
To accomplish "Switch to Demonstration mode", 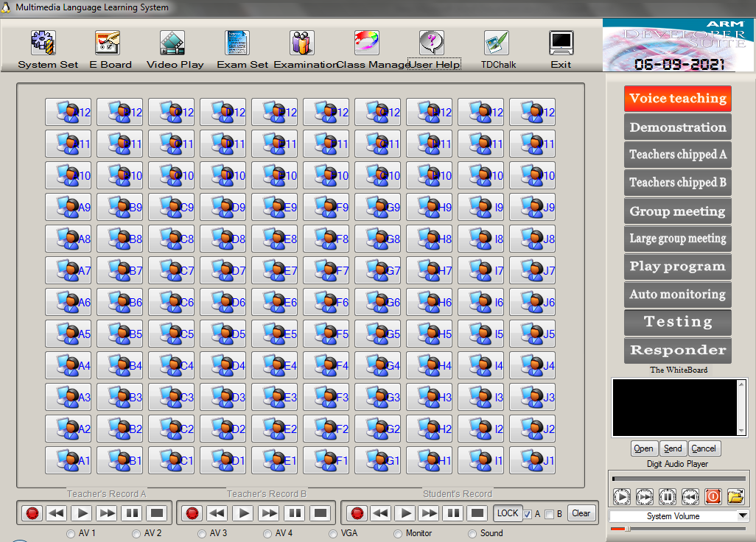I will 677,127.
